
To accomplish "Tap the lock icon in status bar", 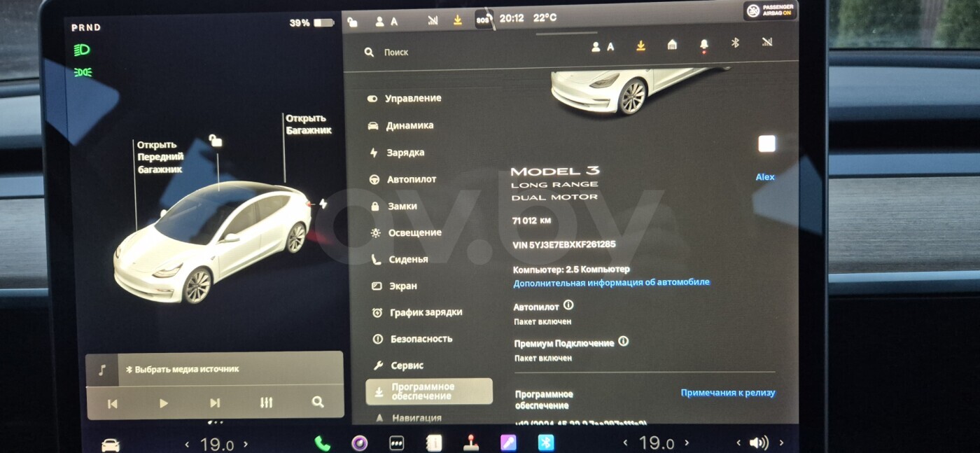I will pos(352,22).
